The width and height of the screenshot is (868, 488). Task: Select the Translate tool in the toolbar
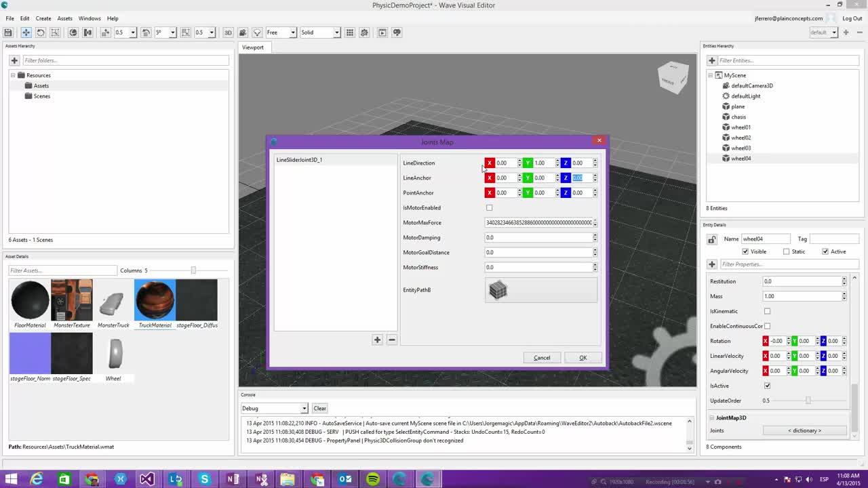click(x=26, y=33)
